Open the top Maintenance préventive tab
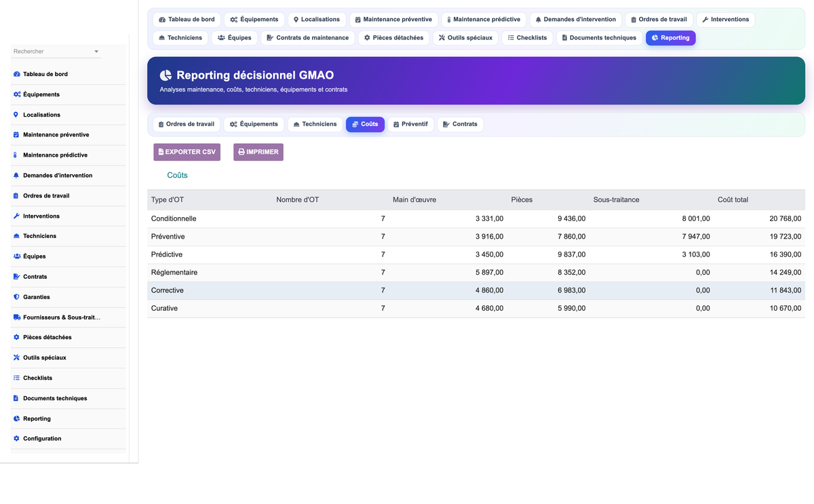Screen dimensions: 814x504 click(393, 20)
